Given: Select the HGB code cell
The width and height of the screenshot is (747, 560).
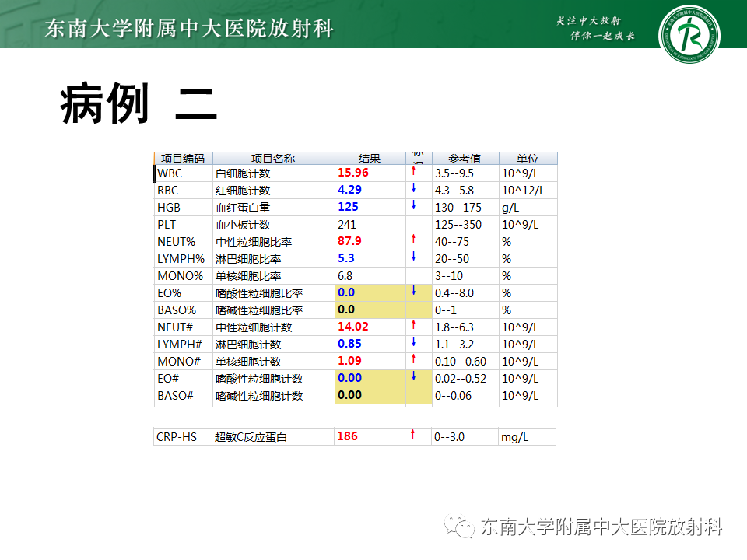Looking at the screenshot, I should (184, 208).
